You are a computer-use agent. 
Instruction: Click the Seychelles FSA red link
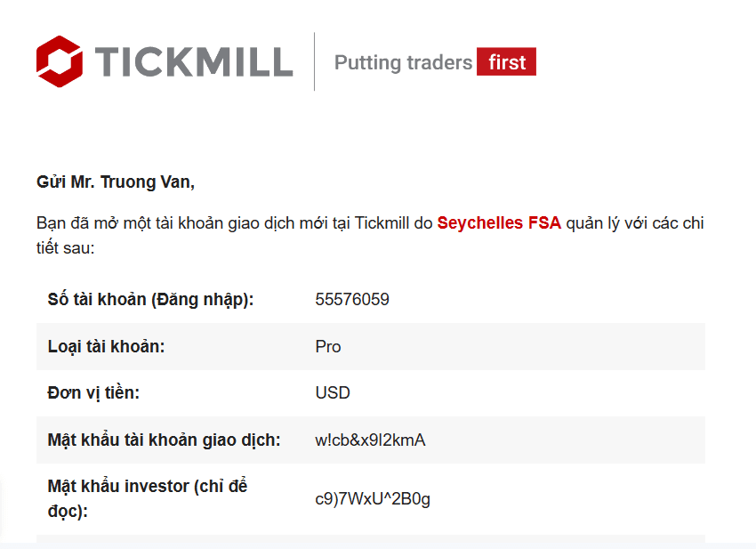[499, 222]
